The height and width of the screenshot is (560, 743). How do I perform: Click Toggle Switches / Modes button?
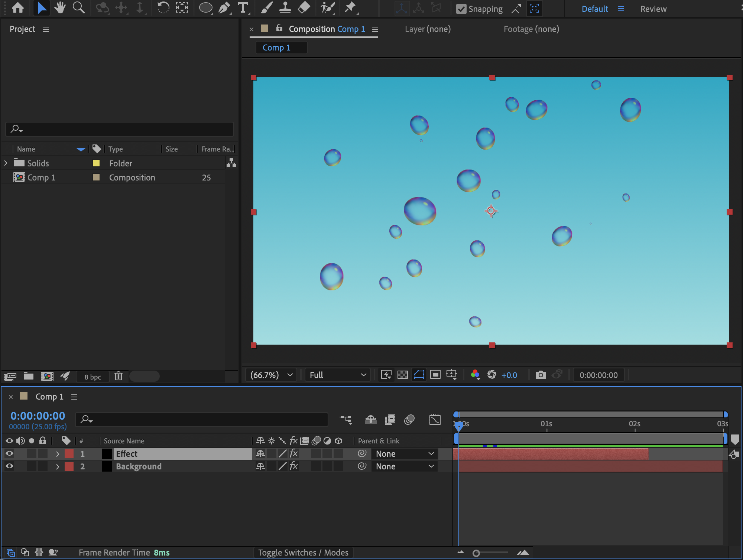tap(303, 553)
